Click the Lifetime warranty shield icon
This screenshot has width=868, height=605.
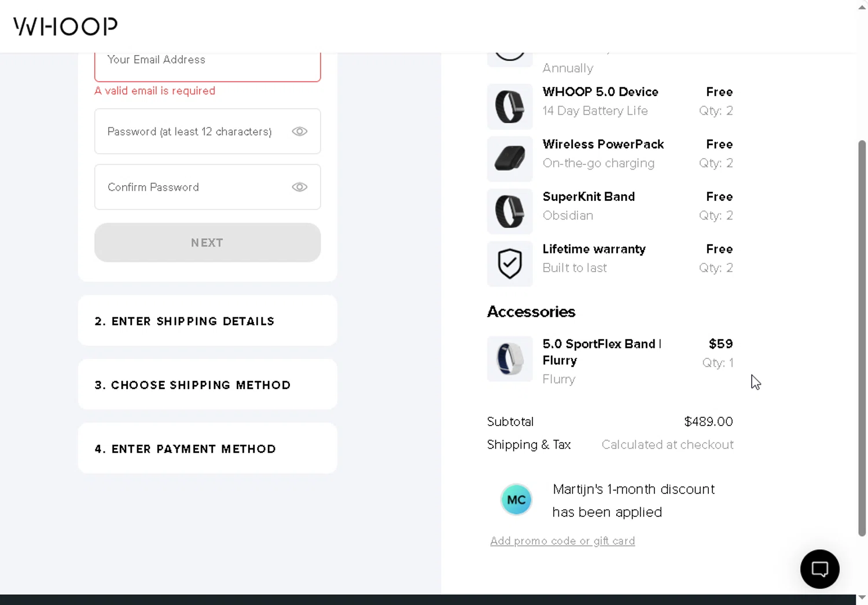tap(510, 264)
